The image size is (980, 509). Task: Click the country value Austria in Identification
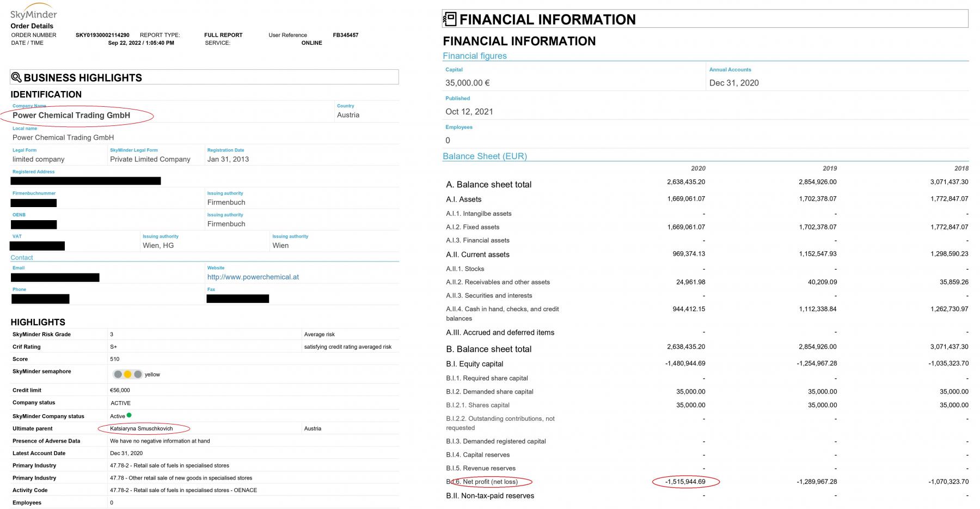348,115
